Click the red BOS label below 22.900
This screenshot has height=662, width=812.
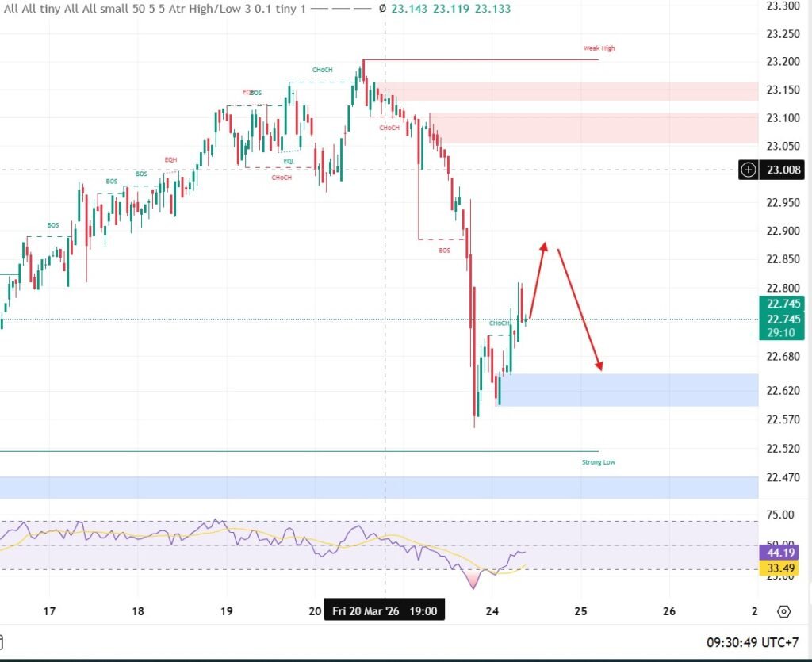pos(444,250)
